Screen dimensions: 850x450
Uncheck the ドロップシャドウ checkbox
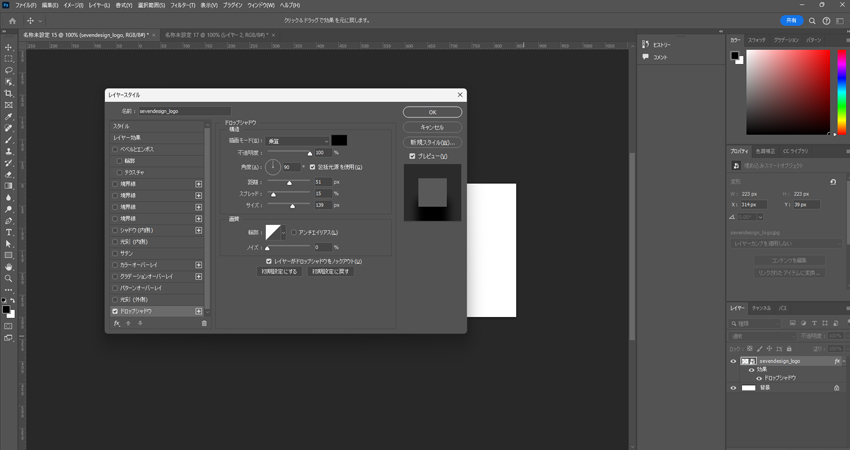[x=115, y=311]
